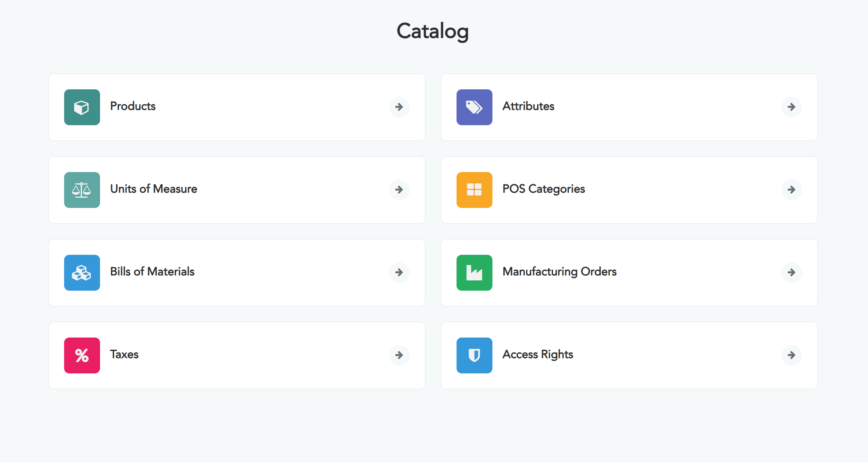Image resolution: width=868 pixels, height=462 pixels.
Task: Click the arrow beside Manufacturing Orders
Action: click(791, 272)
